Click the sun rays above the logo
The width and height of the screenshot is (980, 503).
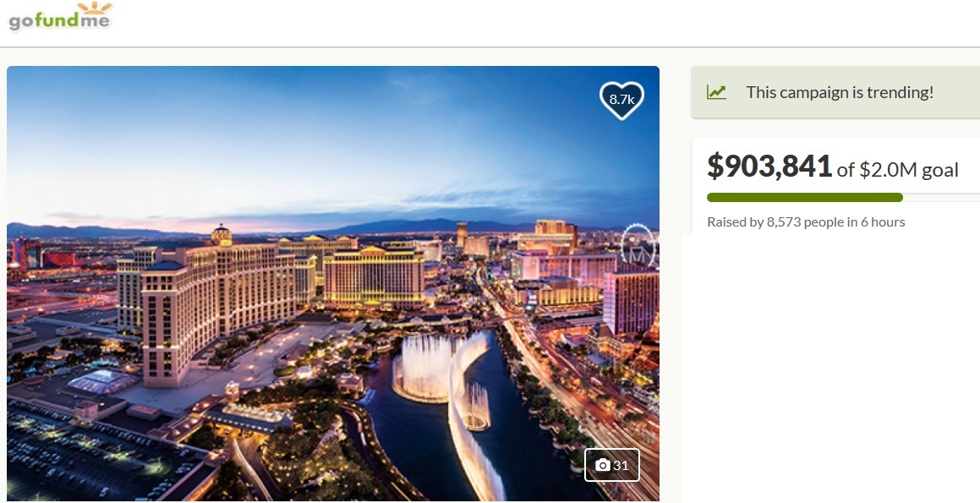click(97, 8)
